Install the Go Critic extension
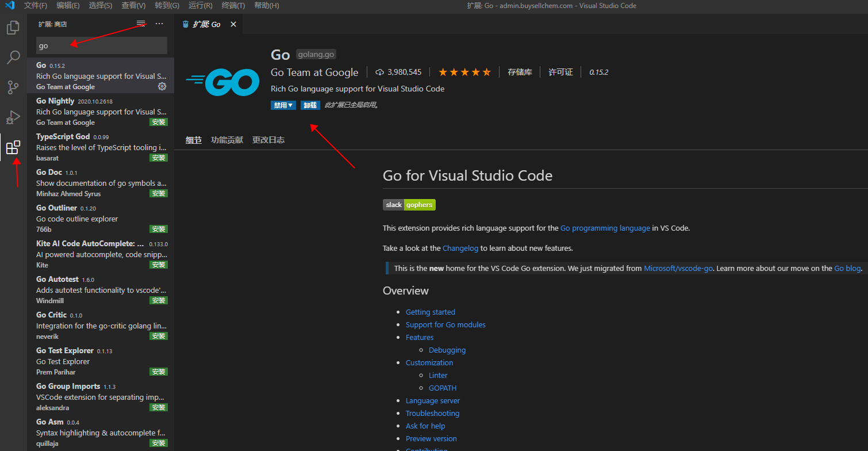Image resolution: width=868 pixels, height=451 pixels. tap(159, 336)
